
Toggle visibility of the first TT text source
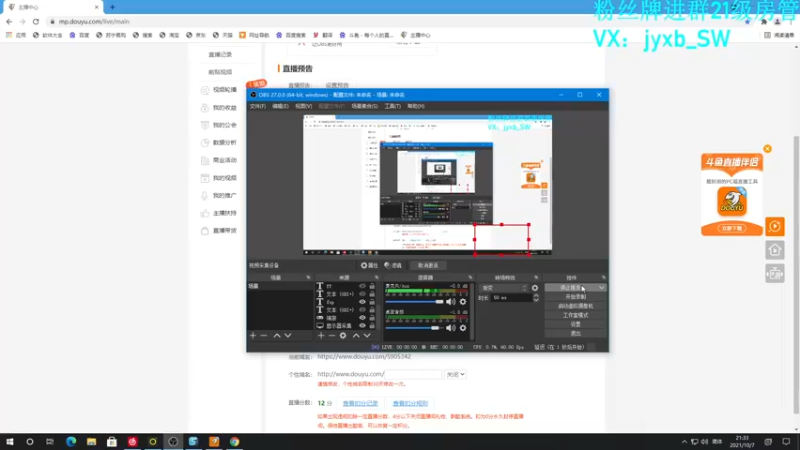[x=362, y=286]
